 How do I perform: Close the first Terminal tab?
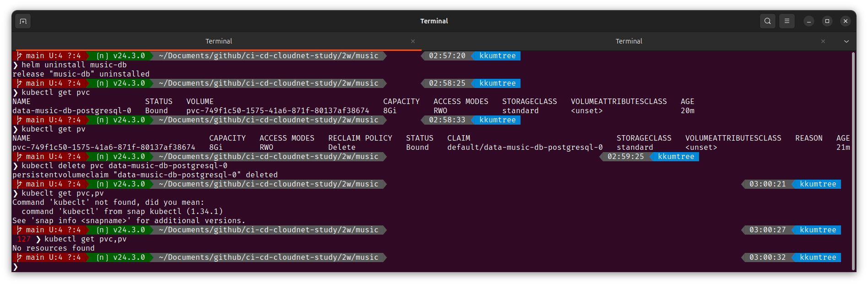413,41
